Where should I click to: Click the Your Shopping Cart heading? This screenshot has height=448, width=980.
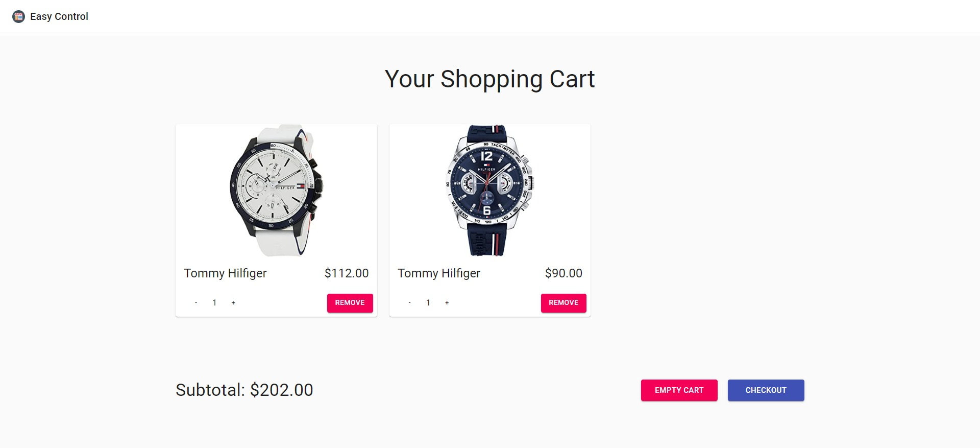click(x=489, y=79)
